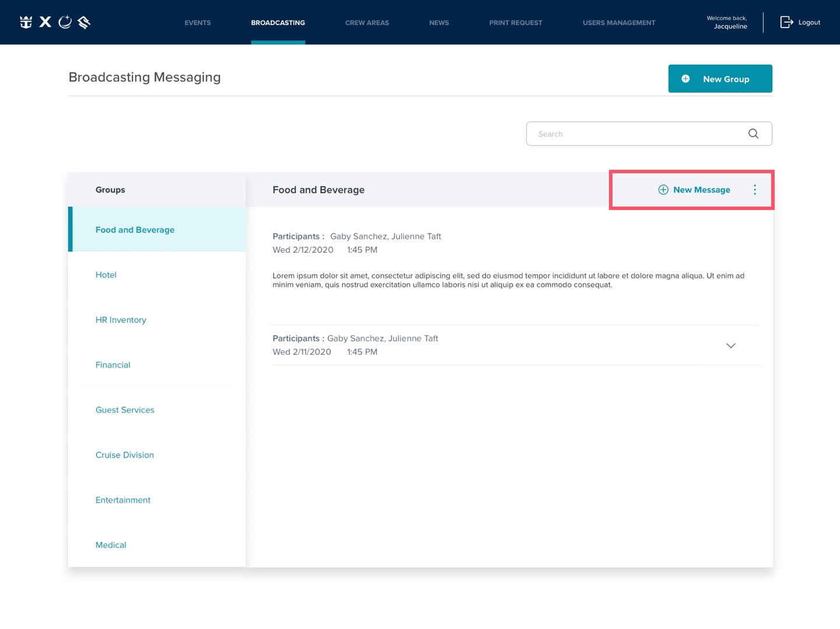
Task: Open the Events tab
Action: [198, 23]
